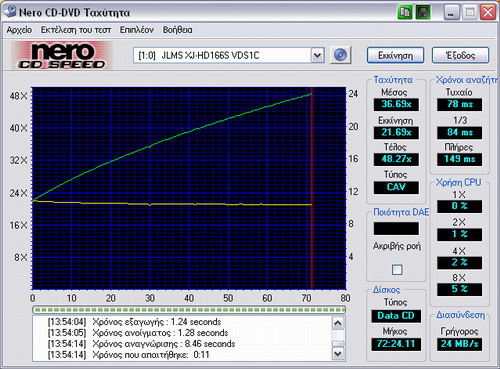Open the Επιπλέον menu
Image resolution: width=500 pixels, height=369 pixels.
coord(137,30)
